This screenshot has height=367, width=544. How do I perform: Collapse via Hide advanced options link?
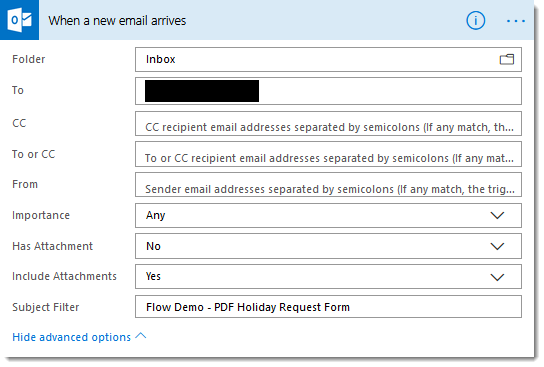[71, 337]
